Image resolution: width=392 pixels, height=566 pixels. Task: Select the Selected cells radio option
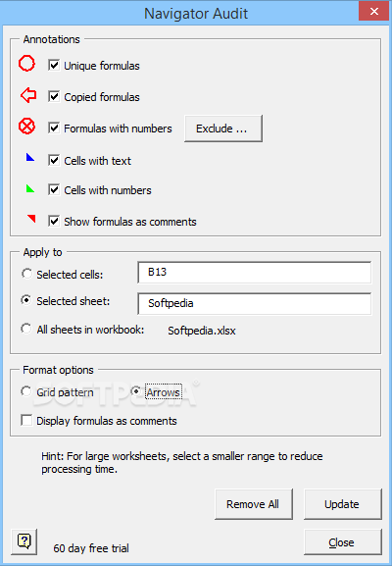point(26,274)
